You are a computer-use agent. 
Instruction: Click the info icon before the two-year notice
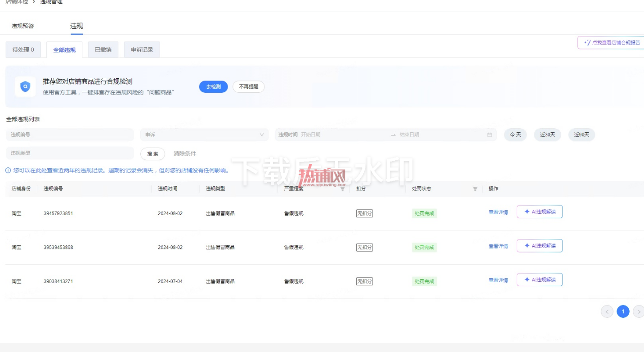(8, 171)
